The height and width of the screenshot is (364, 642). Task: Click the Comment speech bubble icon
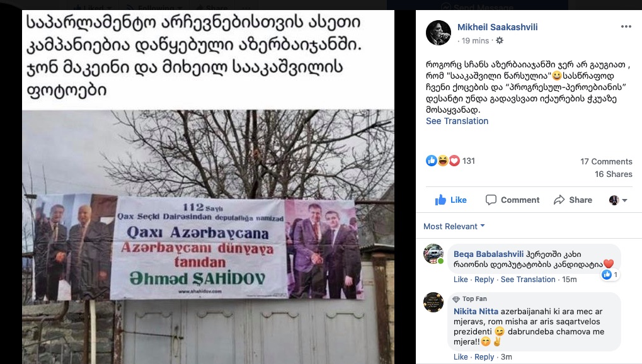[x=491, y=200]
